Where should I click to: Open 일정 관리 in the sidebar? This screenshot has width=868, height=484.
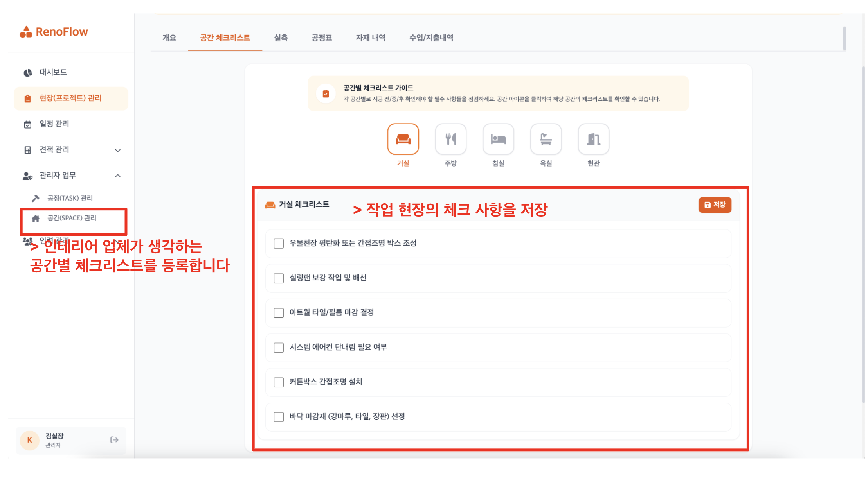pos(54,124)
